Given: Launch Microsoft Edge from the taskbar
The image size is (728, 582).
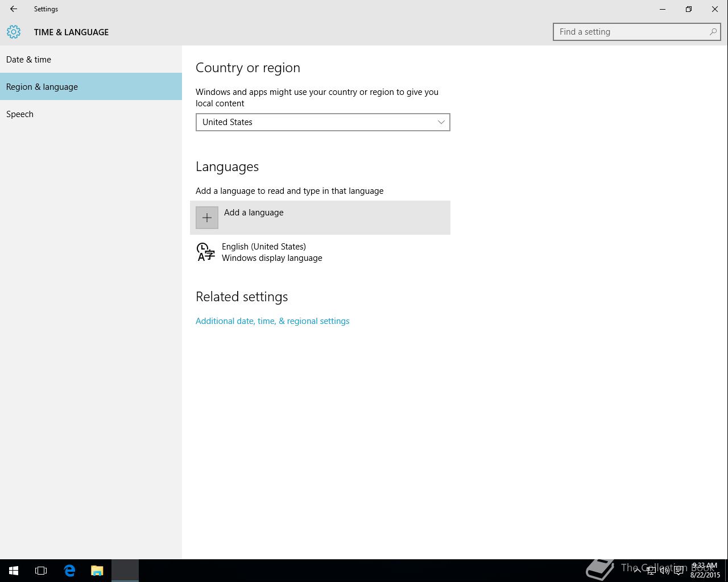Looking at the screenshot, I should click(69, 571).
